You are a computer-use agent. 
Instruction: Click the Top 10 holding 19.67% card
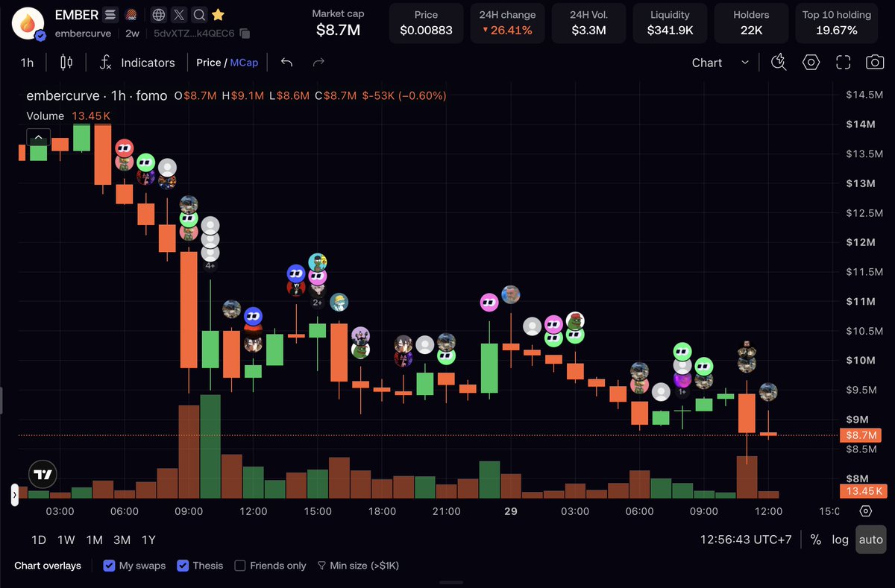[x=836, y=22]
